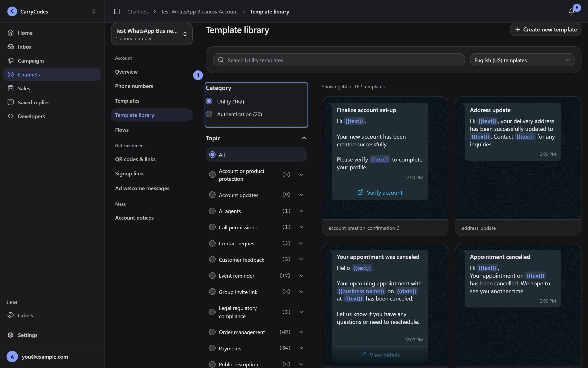Open the Test WhatsApp Business account switcher
The width and height of the screenshot is (588, 368).
point(152,34)
